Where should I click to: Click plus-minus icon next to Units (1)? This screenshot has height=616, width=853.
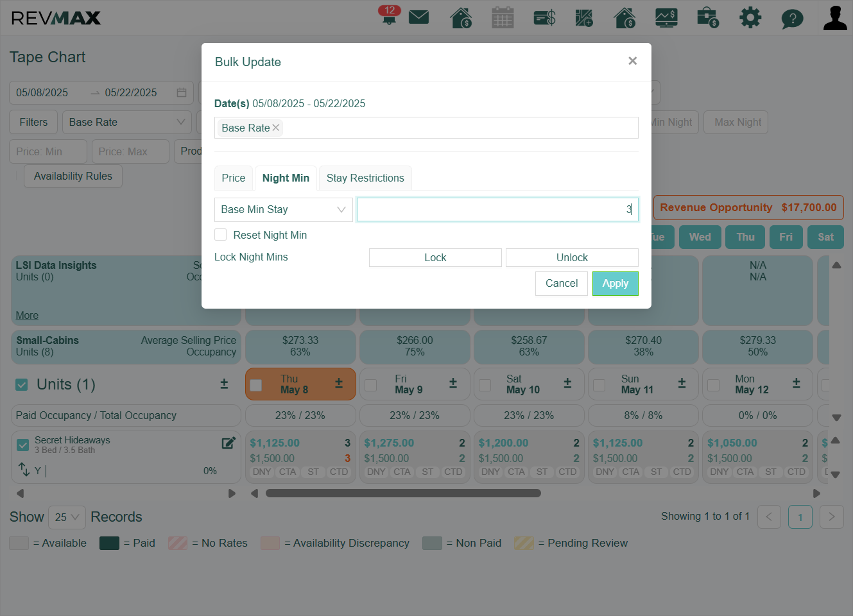[224, 384]
